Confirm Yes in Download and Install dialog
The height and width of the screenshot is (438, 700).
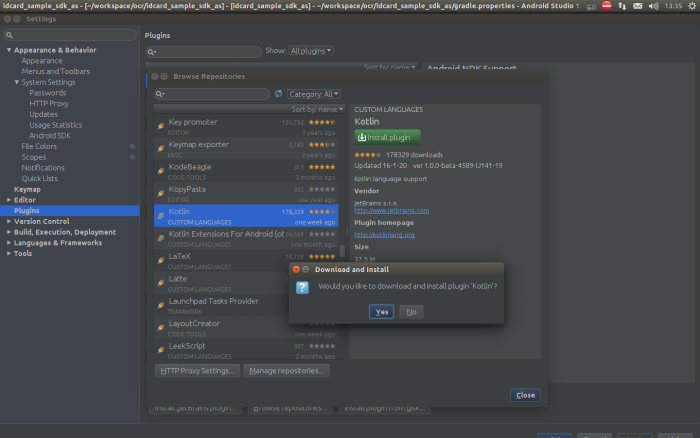click(381, 312)
